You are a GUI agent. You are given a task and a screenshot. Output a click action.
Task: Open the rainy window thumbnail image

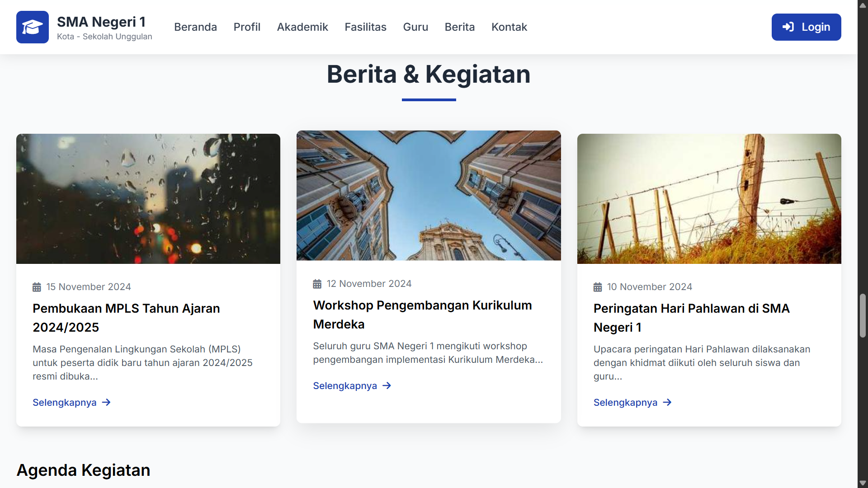148,199
